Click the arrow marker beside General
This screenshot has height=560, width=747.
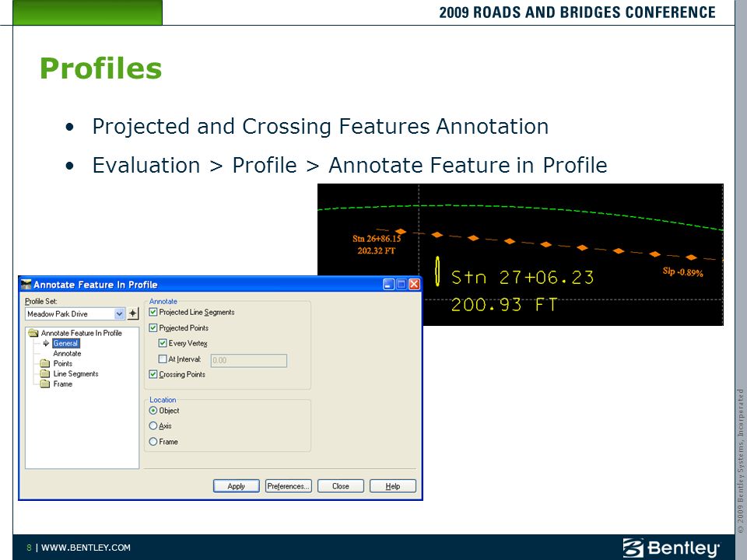click(46, 343)
